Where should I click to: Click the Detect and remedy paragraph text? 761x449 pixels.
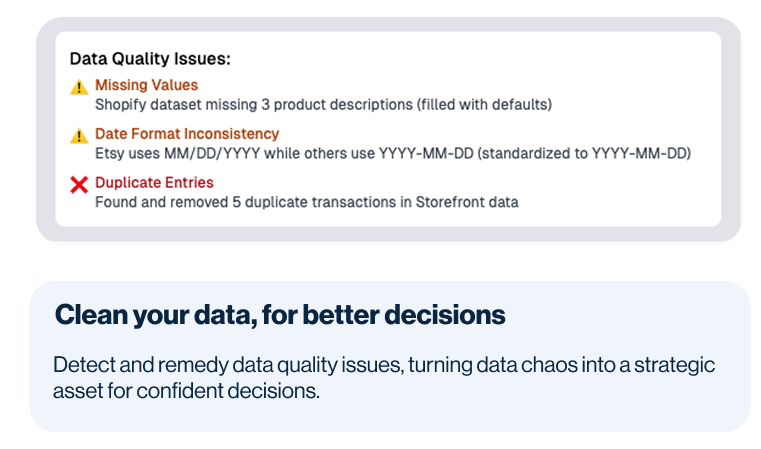coord(383,378)
